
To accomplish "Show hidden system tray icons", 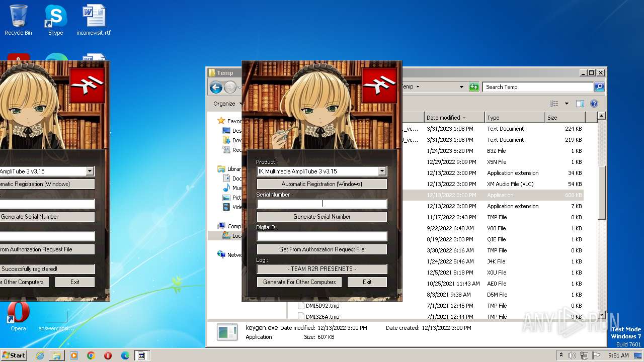I will point(561,355).
